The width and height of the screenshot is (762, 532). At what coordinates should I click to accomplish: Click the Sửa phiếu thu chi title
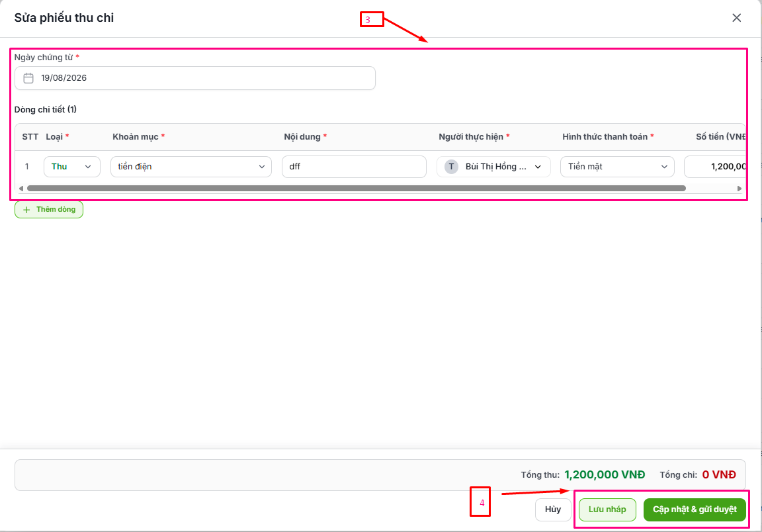tap(63, 18)
